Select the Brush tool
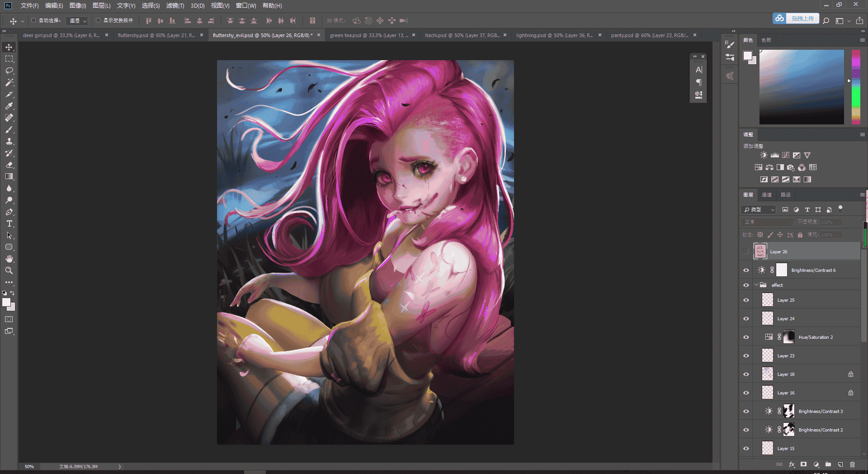Screen dimensions: 868x474 pyautogui.click(x=9, y=129)
